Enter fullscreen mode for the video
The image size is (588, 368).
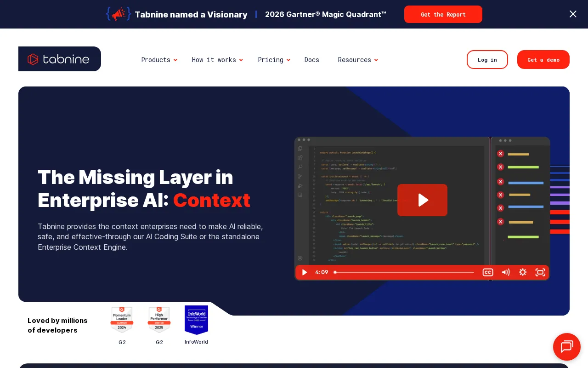pos(540,272)
